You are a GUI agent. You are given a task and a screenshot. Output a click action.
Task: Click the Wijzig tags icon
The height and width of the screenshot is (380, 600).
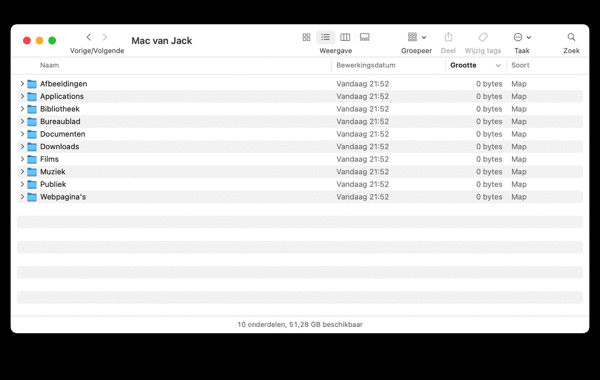[483, 37]
